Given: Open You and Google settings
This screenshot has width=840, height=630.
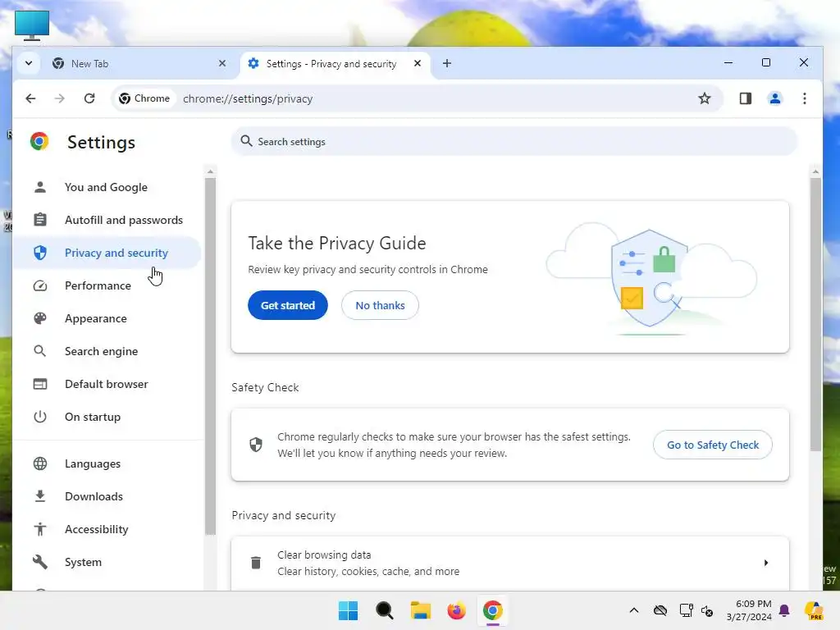Looking at the screenshot, I should (107, 187).
